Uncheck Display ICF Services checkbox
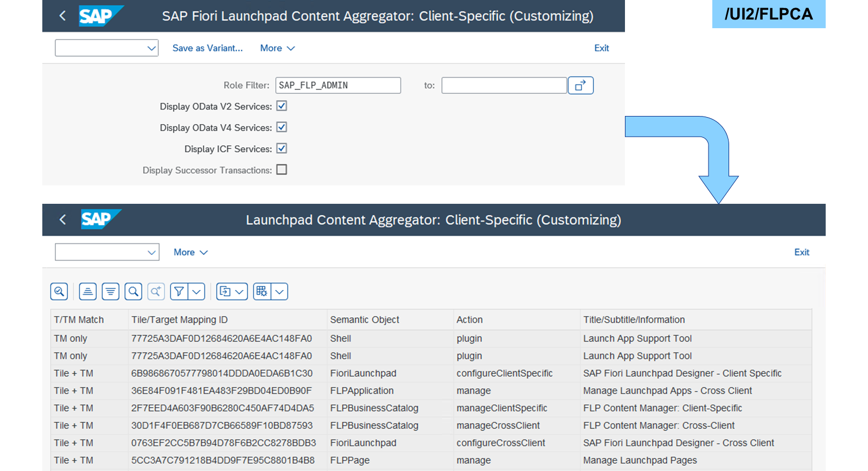 (282, 149)
